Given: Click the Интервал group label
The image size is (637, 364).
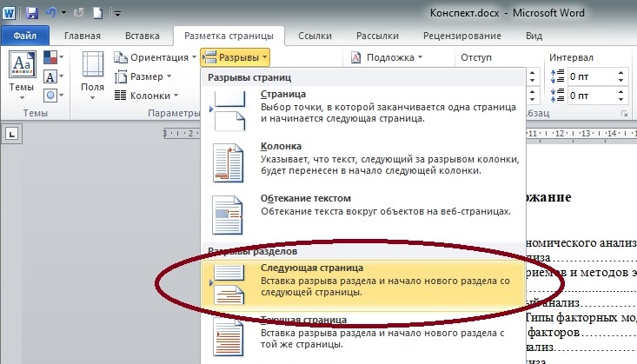Looking at the screenshot, I should (571, 57).
